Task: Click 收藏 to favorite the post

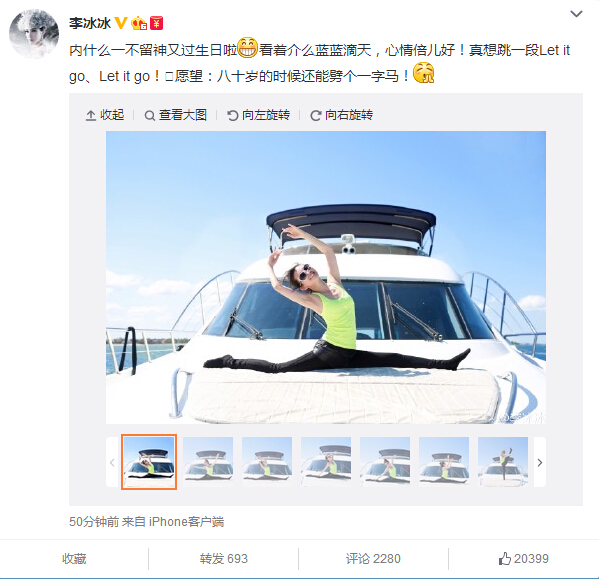Action: 74,559
